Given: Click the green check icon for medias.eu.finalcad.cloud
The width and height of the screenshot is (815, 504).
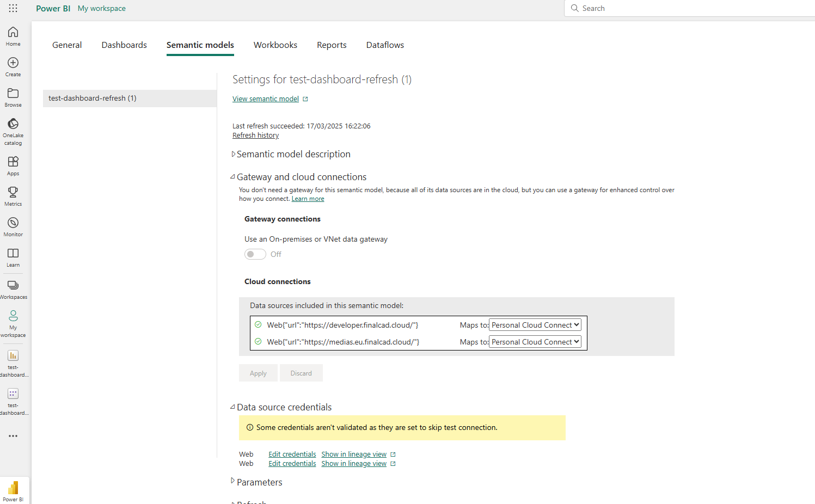Looking at the screenshot, I should pyautogui.click(x=258, y=341).
